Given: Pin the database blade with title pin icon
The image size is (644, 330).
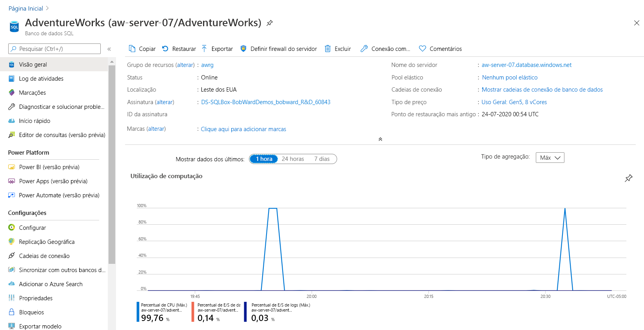Looking at the screenshot, I should [270, 23].
